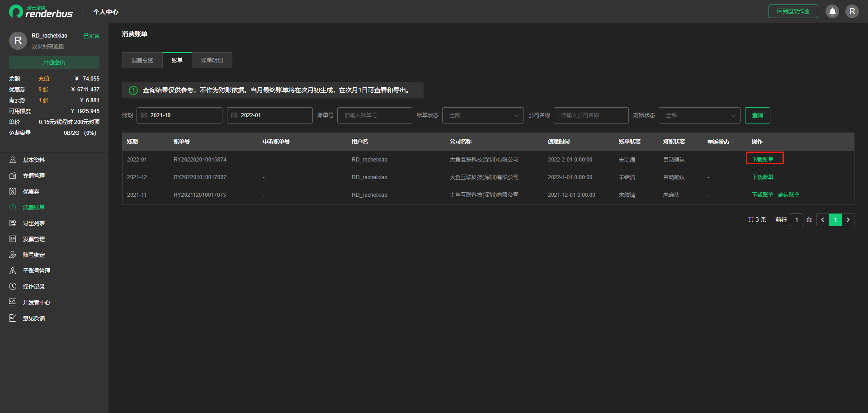Switch to the 消费总览 tab
The width and height of the screenshot is (868, 413).
142,60
